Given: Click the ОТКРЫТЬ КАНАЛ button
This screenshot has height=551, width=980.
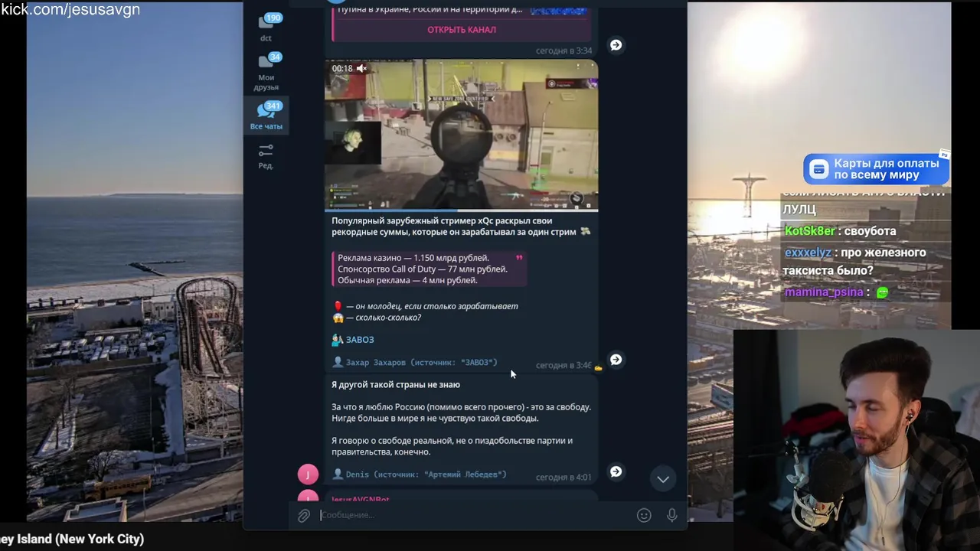Looking at the screenshot, I should 462,30.
